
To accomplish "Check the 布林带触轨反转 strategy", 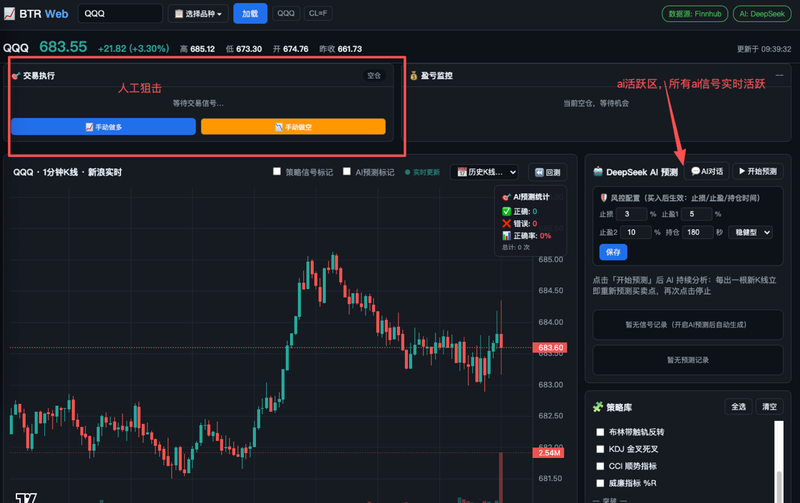I will click(x=600, y=432).
